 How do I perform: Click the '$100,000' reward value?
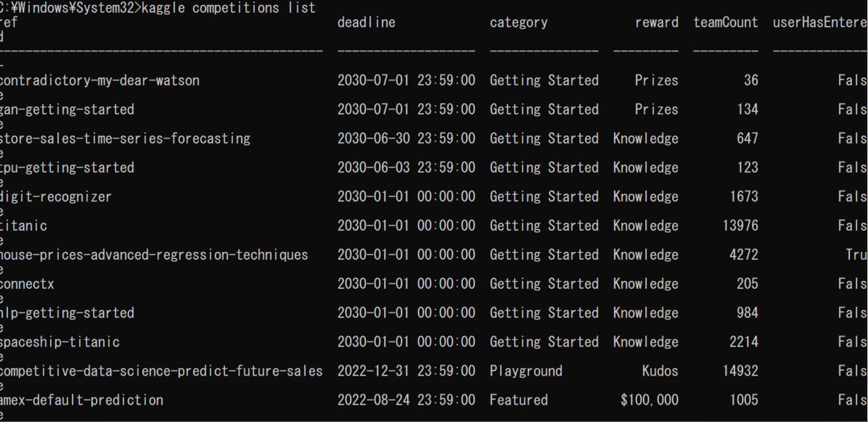pyautogui.click(x=650, y=400)
